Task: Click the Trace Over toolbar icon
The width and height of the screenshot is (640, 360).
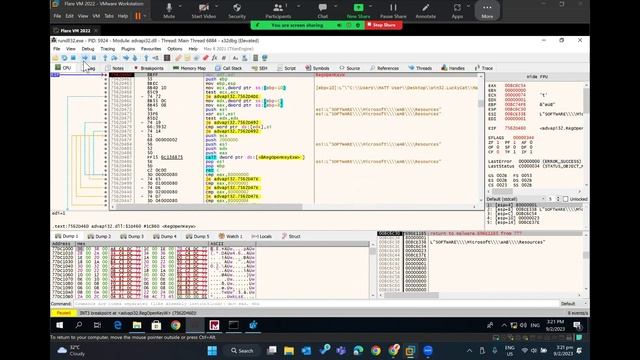Action: point(135,58)
